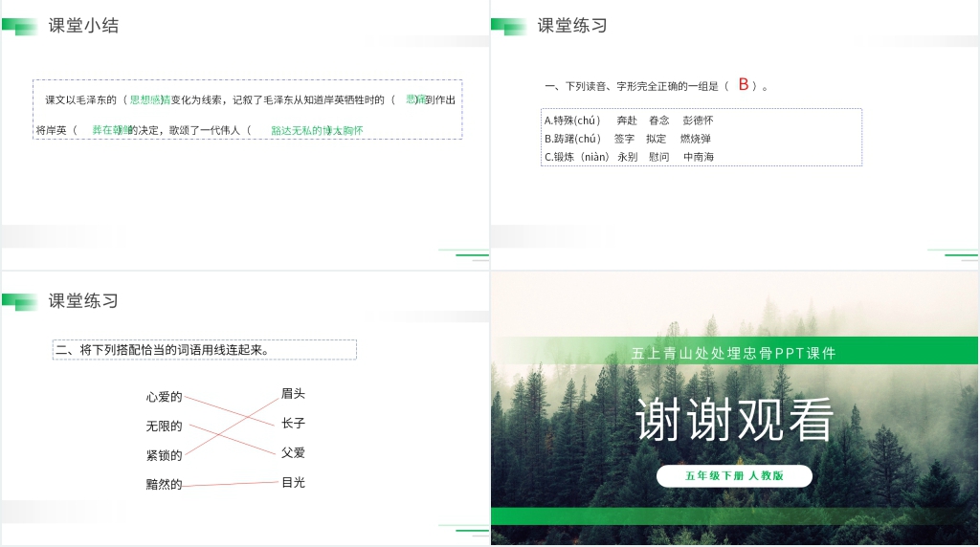Click option B.踌躇(chú)

(572, 139)
